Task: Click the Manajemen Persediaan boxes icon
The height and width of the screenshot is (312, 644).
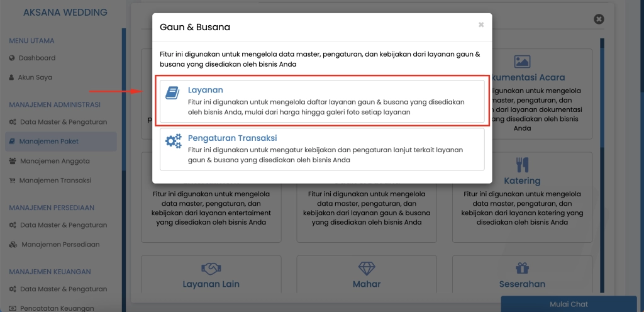Action: click(x=13, y=245)
